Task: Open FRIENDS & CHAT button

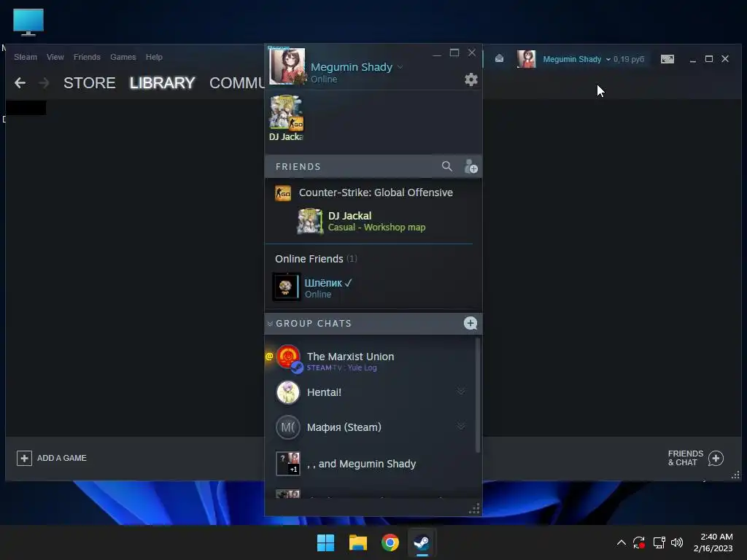Action: tap(695, 458)
